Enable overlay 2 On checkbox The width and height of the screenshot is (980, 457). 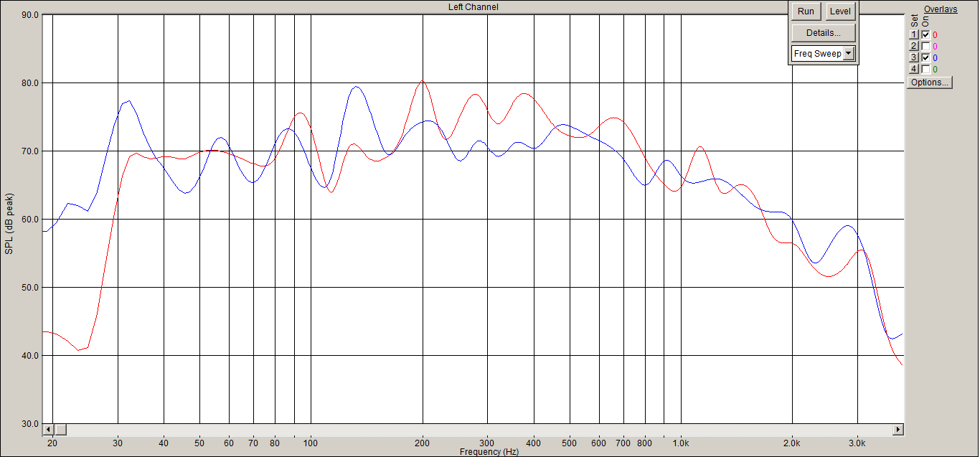(x=925, y=46)
